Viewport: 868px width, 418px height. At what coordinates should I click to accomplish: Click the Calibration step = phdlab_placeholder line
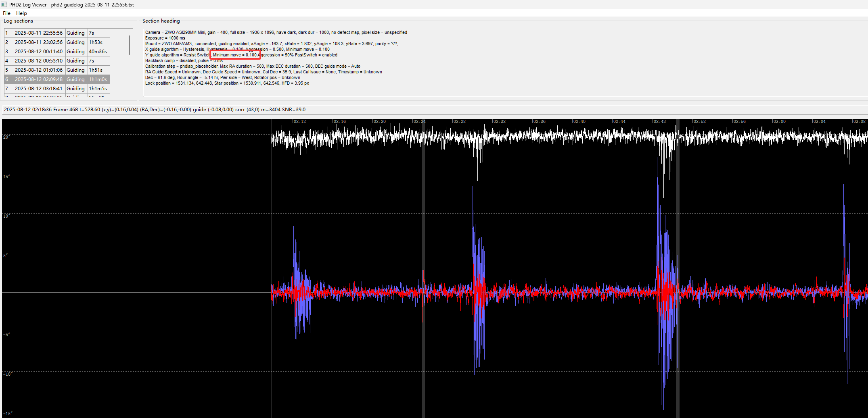[253, 67]
